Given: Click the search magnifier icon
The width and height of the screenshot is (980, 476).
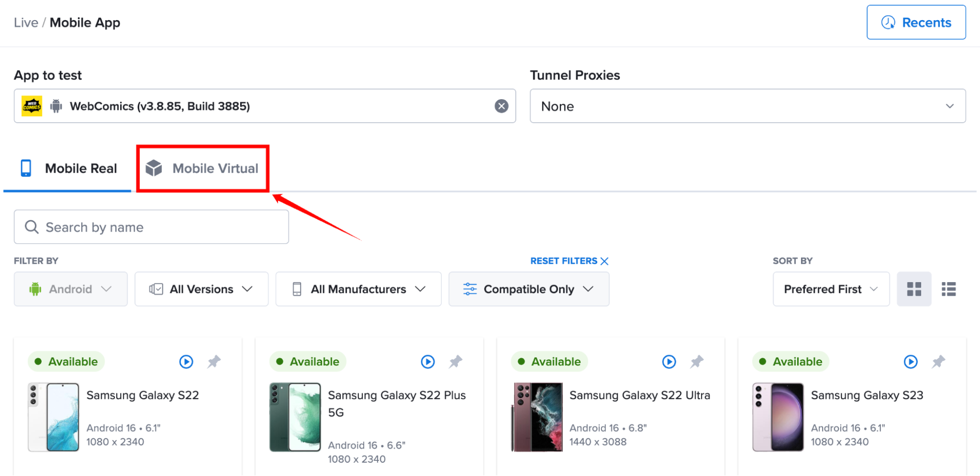Looking at the screenshot, I should 31,227.
